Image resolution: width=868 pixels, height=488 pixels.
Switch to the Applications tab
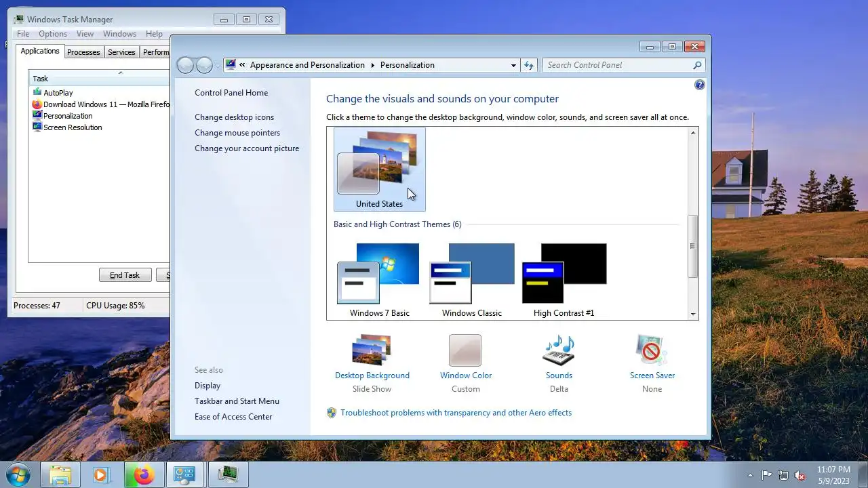(x=40, y=51)
